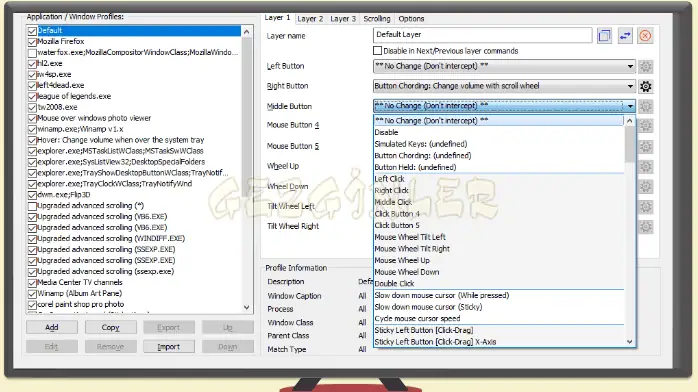Image resolution: width=698 pixels, height=392 pixels.
Task: Open the Left Button settings gear
Action: click(x=645, y=67)
